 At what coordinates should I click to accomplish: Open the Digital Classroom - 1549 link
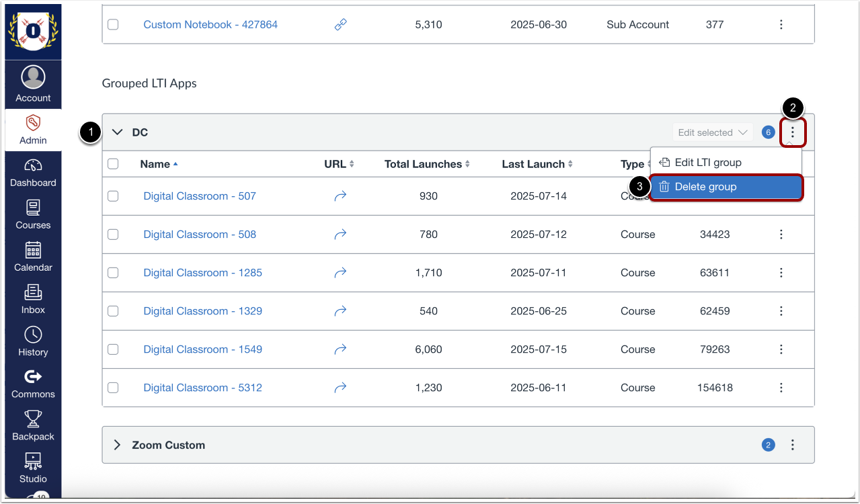(x=202, y=349)
